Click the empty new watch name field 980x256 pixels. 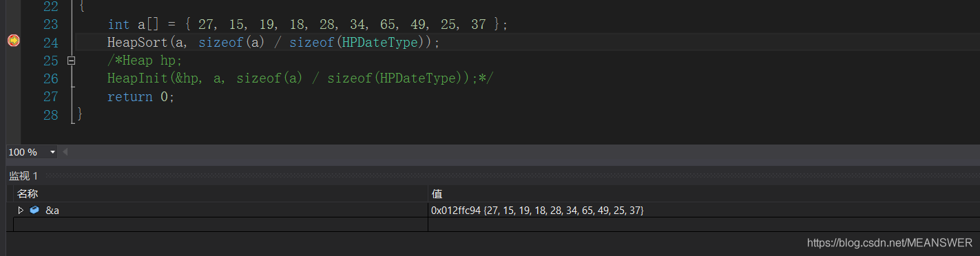[220, 224]
